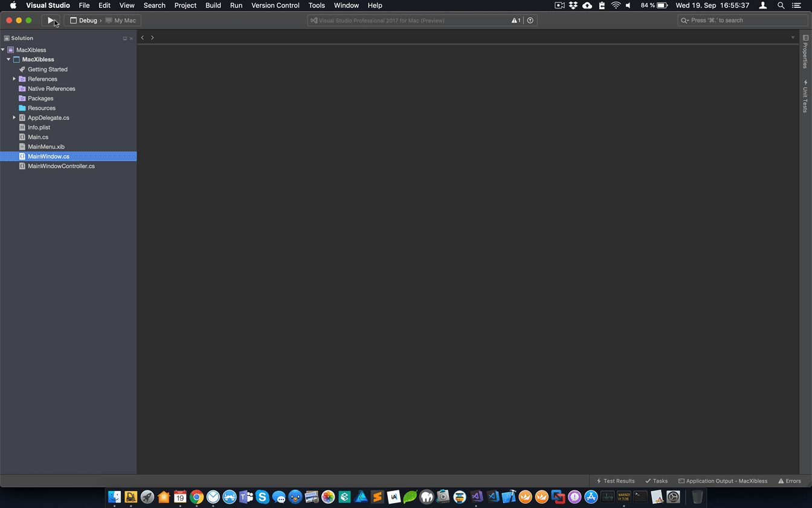Viewport: 812px width, 508px height.
Task: Collapse the MacXibless project node
Action: (8, 60)
